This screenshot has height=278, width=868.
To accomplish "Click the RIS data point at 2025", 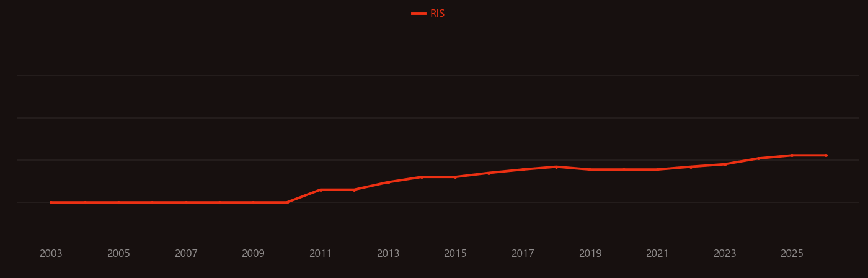I will pos(792,155).
